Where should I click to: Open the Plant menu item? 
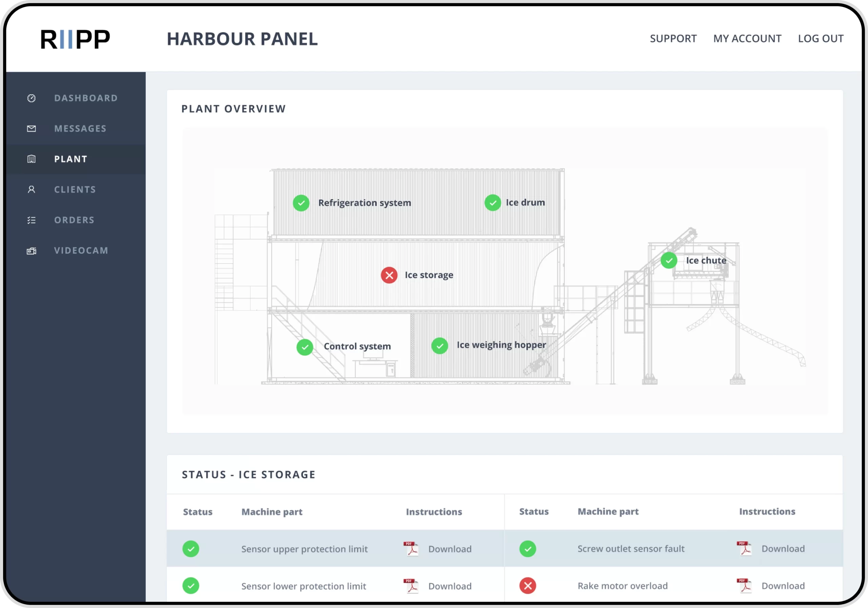tap(71, 159)
